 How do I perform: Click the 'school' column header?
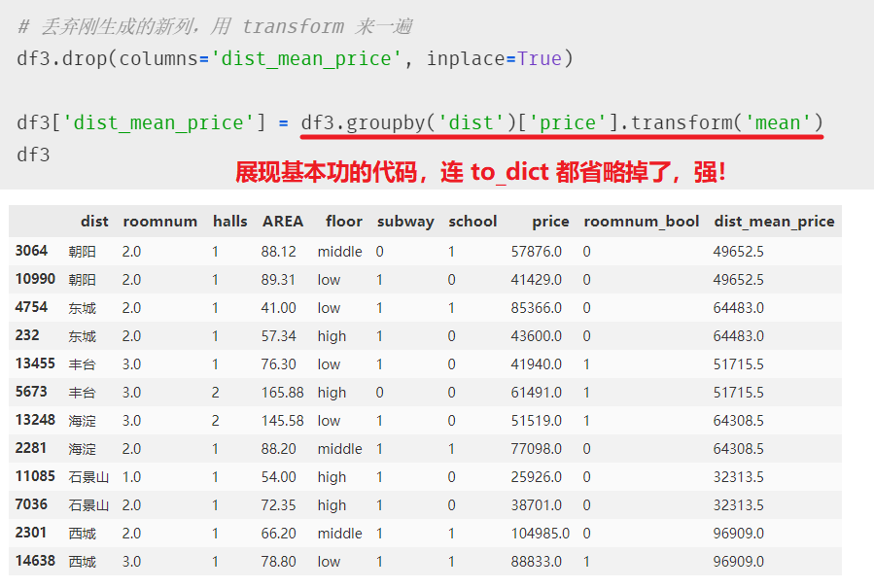(472, 222)
